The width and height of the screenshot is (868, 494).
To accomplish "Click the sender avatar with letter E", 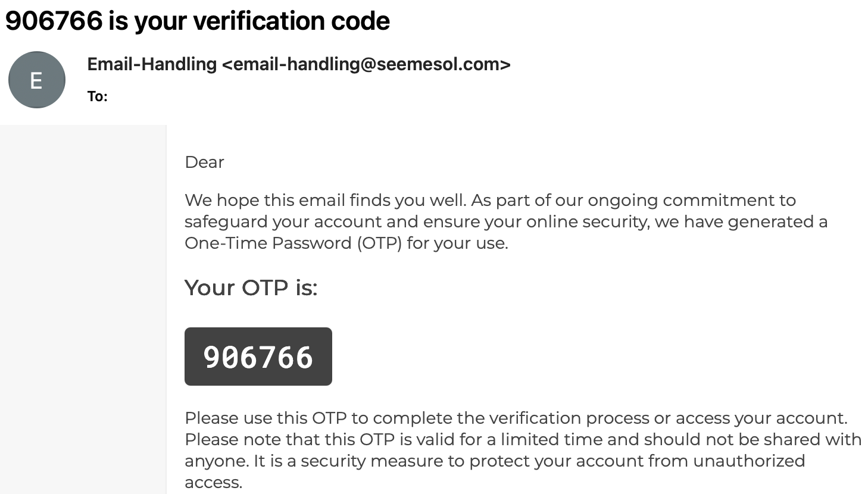I will click(36, 80).
